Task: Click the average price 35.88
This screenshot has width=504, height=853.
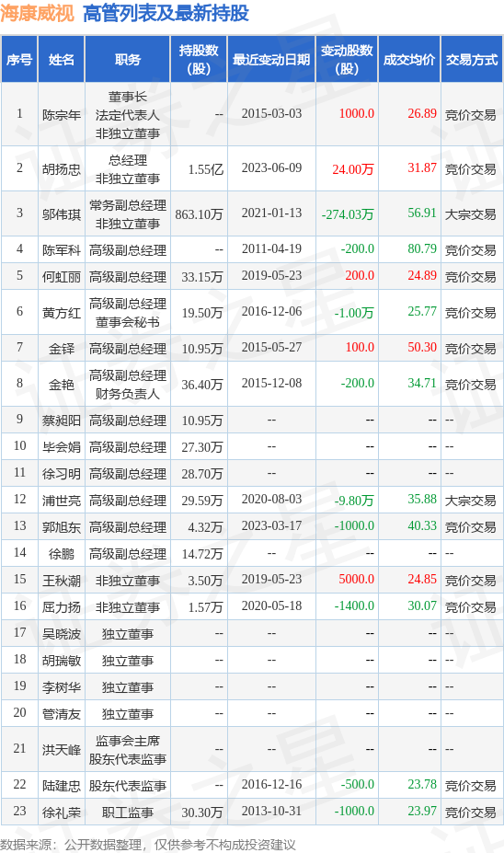Action: coord(422,499)
